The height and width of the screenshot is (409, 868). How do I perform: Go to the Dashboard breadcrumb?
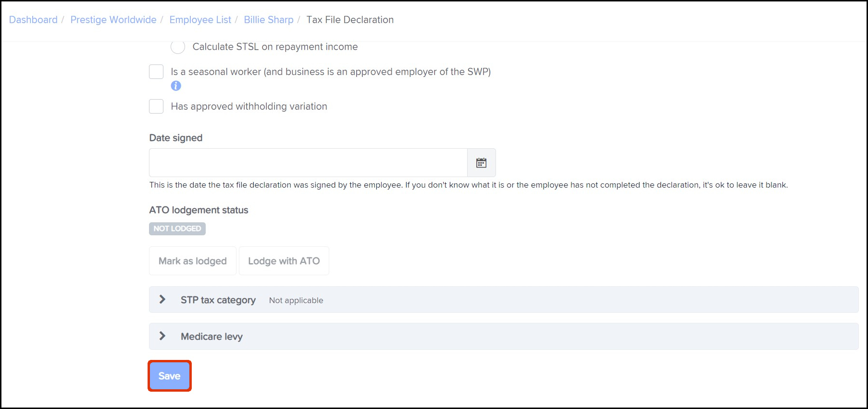point(33,20)
